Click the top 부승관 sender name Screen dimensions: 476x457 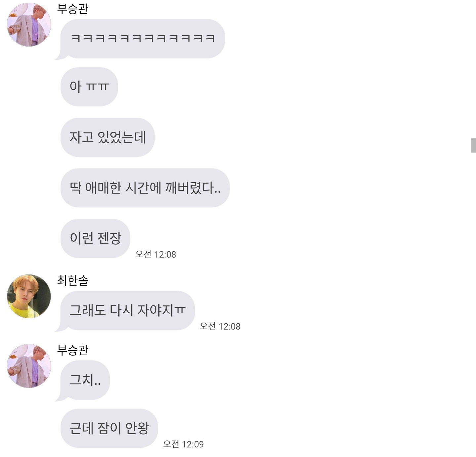[x=73, y=9]
